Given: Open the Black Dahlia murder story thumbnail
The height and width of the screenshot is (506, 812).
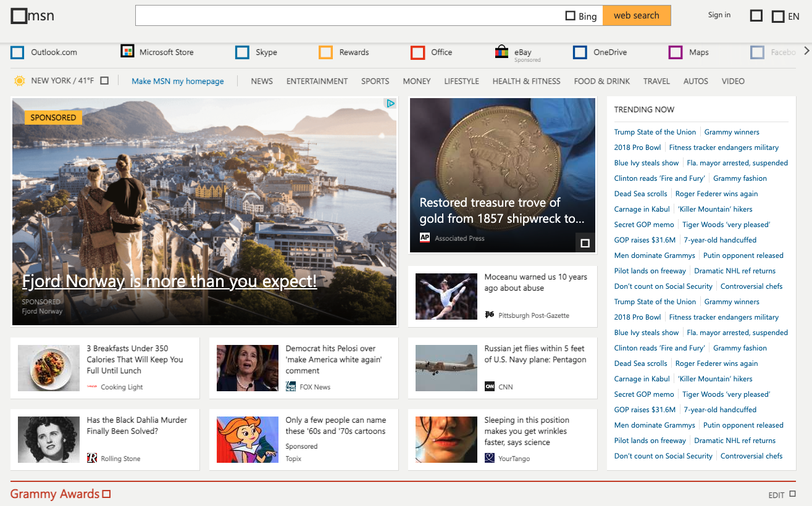Looking at the screenshot, I should coord(49,439).
